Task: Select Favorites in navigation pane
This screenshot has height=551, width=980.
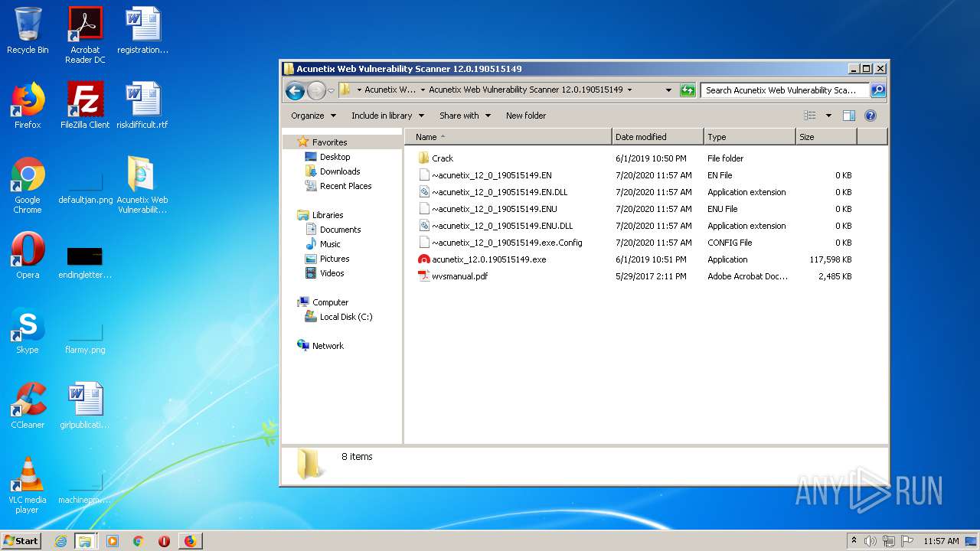Action: 329,142
